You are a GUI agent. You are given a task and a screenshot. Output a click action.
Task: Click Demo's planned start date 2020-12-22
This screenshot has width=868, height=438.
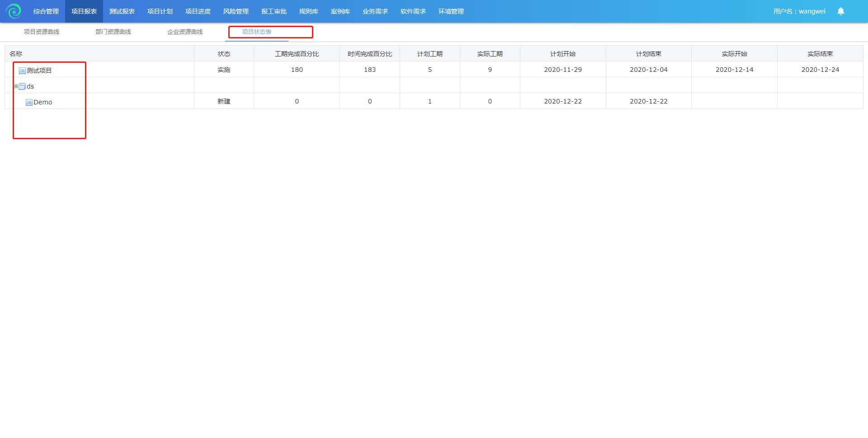click(x=563, y=101)
